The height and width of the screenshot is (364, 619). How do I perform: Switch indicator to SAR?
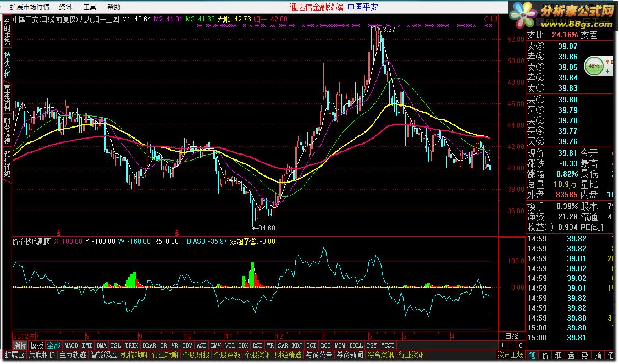(283, 345)
